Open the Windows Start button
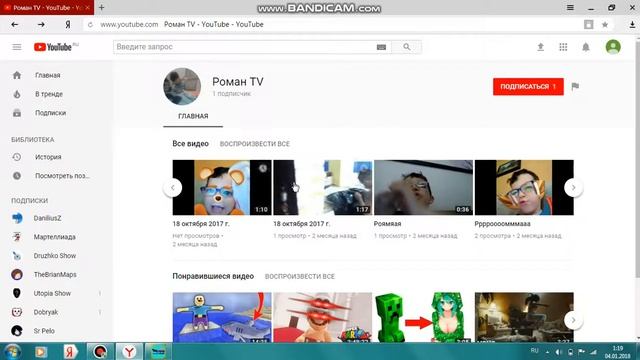Viewport: 640px width, 360px height. point(12,351)
